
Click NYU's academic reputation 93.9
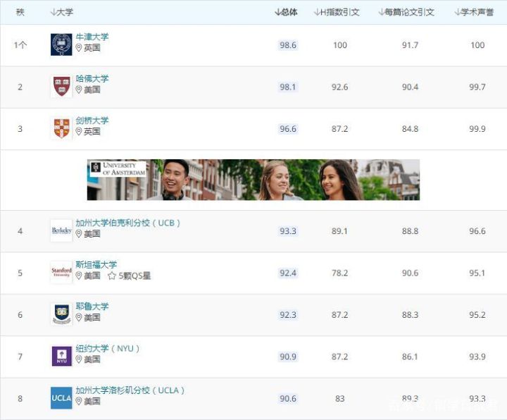pos(477,357)
